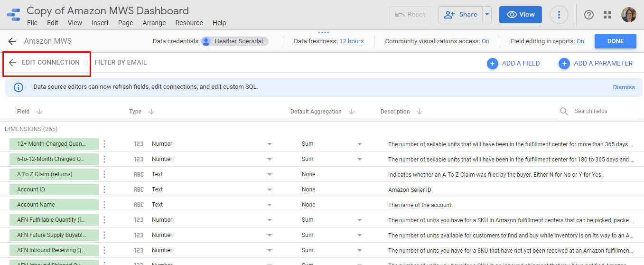
Task: Click the back arrow beside Amazon MWS
Action: coord(12,41)
